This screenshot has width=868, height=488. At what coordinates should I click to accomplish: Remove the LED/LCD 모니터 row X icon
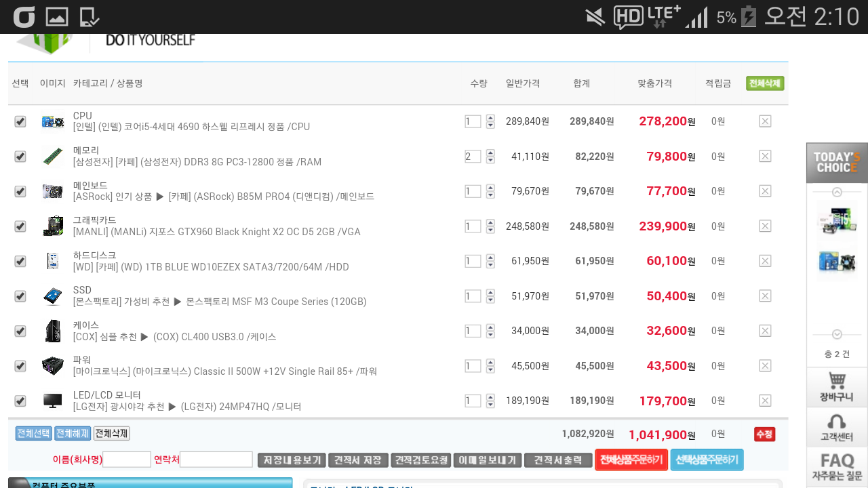(765, 401)
